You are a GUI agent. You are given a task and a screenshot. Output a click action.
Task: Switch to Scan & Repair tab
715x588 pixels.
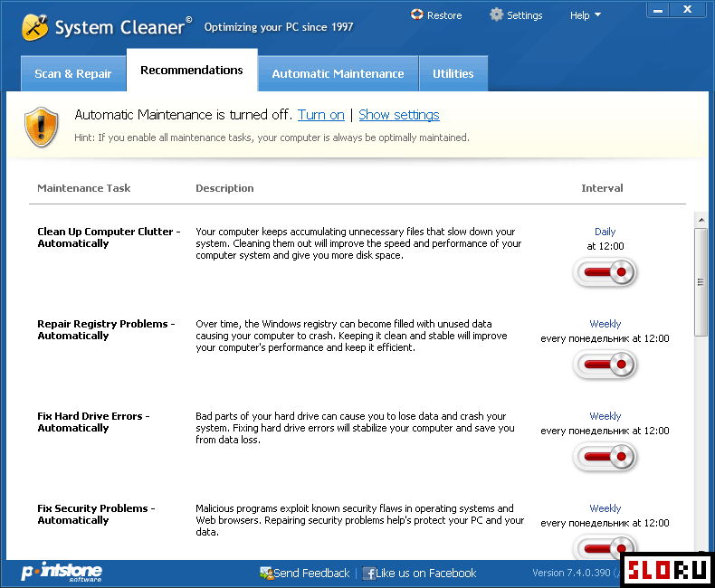point(73,73)
